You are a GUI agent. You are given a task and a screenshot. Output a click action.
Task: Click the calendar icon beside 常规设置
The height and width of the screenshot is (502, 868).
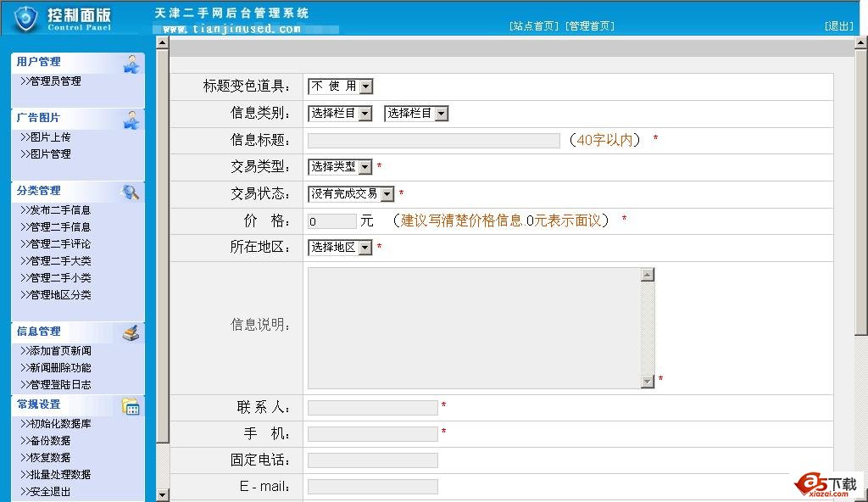131,406
